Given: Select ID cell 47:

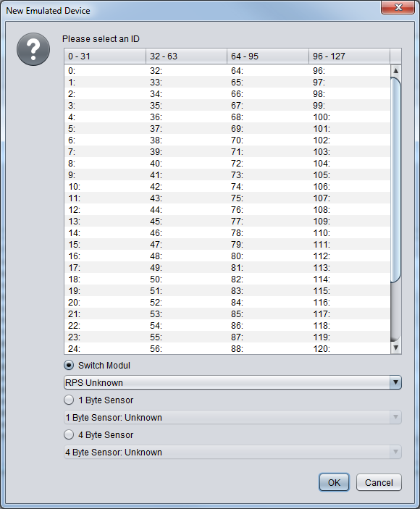Looking at the screenshot, I should pos(187,245).
